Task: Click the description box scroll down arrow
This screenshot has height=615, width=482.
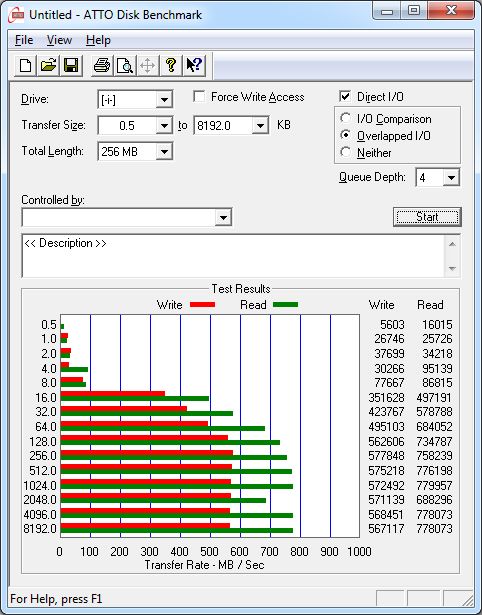Action: click(452, 269)
